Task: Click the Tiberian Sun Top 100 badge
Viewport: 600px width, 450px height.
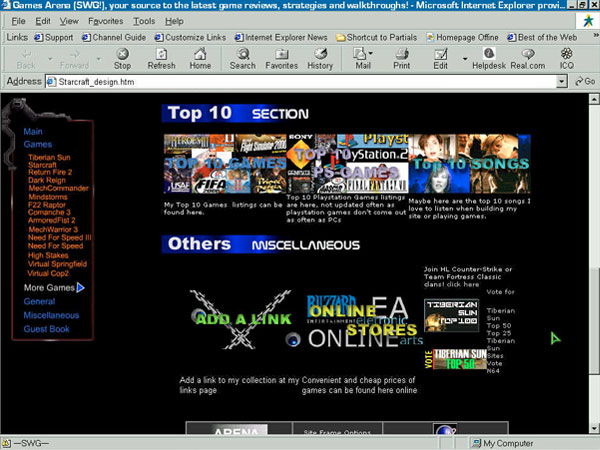Action: [452, 315]
